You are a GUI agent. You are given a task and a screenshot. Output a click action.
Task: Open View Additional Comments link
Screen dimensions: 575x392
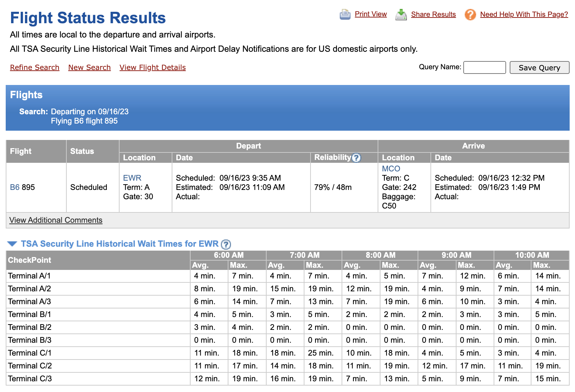(56, 220)
